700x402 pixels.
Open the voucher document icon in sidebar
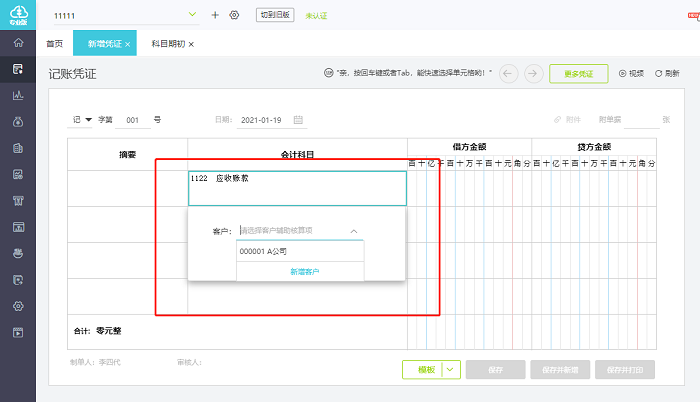click(x=18, y=69)
